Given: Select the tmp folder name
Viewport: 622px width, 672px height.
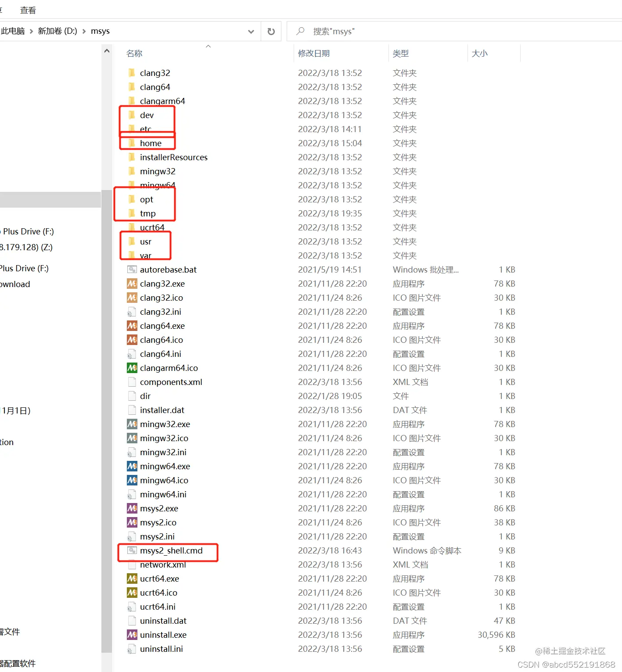Looking at the screenshot, I should click(148, 213).
